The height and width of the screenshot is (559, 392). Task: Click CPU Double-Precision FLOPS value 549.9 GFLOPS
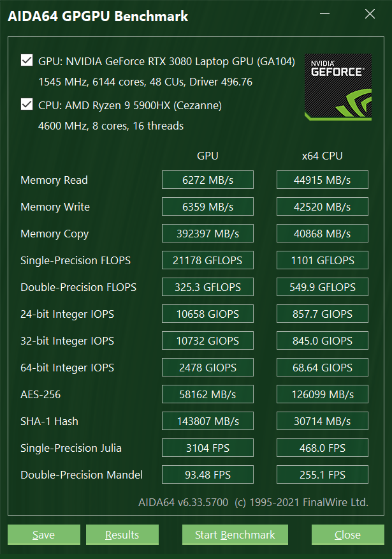pyautogui.click(x=322, y=287)
